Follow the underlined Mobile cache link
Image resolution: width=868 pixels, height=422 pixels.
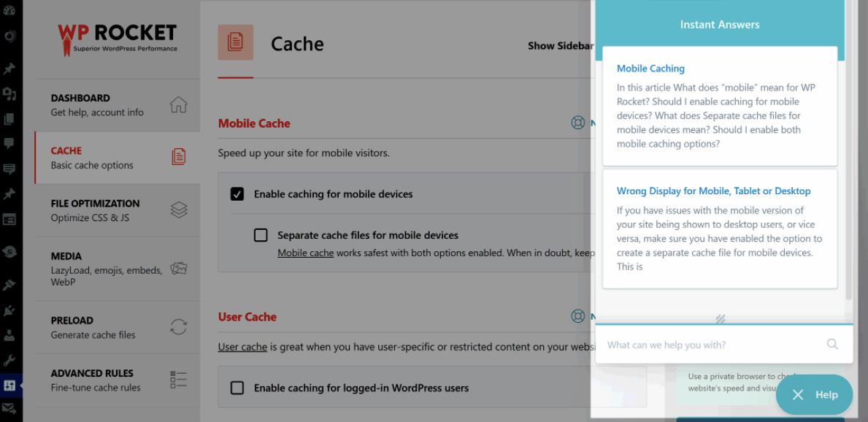pos(306,253)
